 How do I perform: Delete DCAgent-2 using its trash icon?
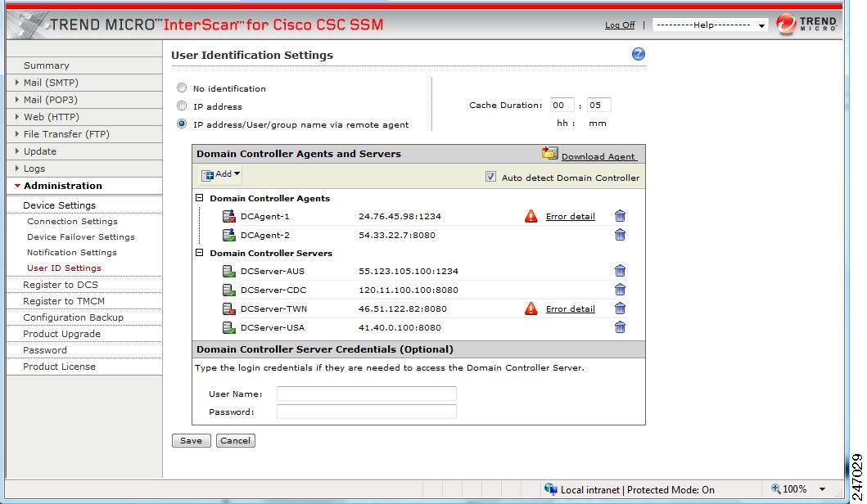click(620, 235)
